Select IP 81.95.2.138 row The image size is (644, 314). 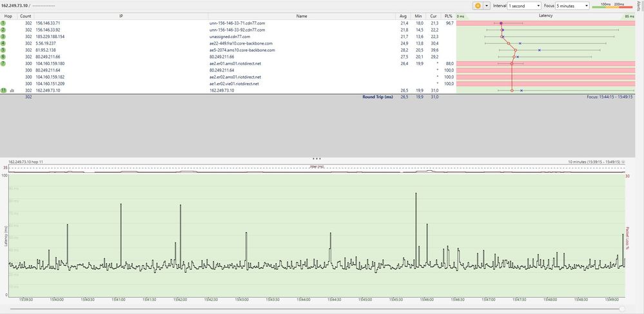click(x=46, y=50)
